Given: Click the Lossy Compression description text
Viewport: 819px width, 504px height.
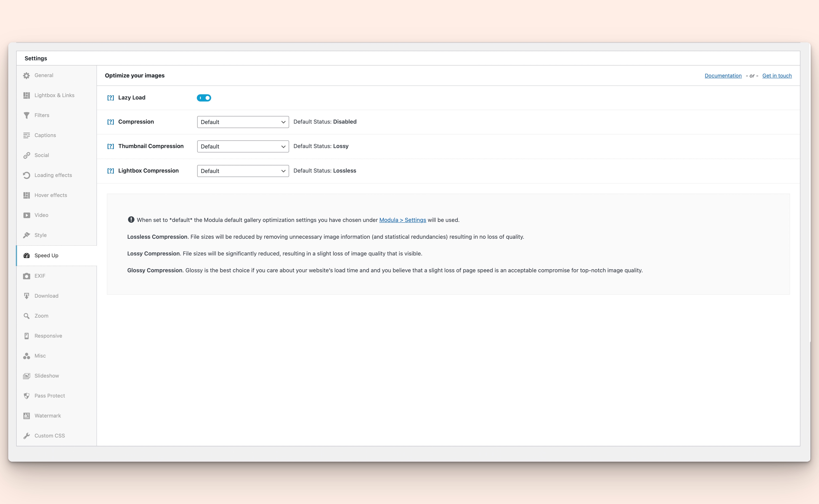Looking at the screenshot, I should click(x=275, y=254).
